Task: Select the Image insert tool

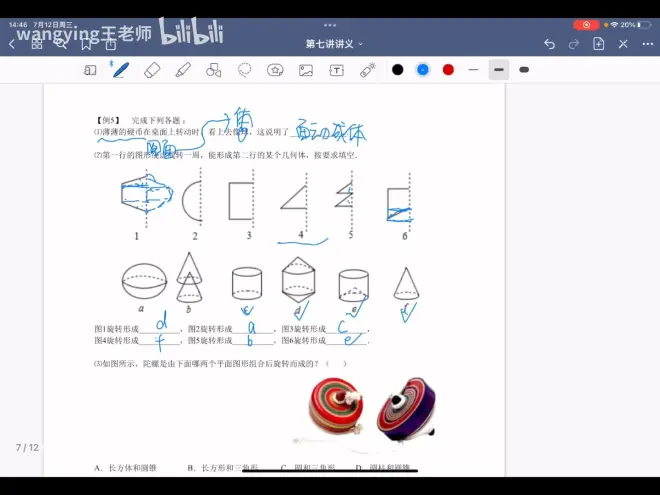Action: 306,70
